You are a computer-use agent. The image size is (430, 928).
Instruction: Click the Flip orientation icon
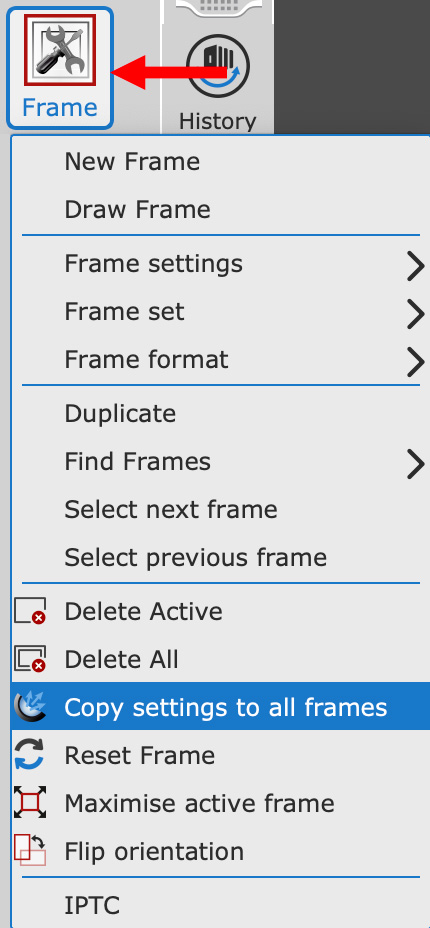pyautogui.click(x=30, y=851)
